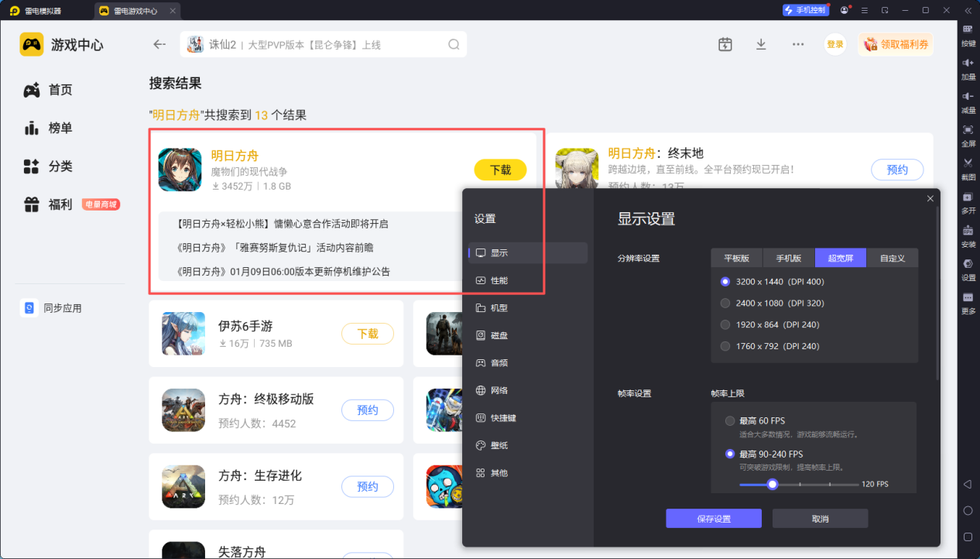Click the search magnifier icon
980x559 pixels.
tap(454, 44)
